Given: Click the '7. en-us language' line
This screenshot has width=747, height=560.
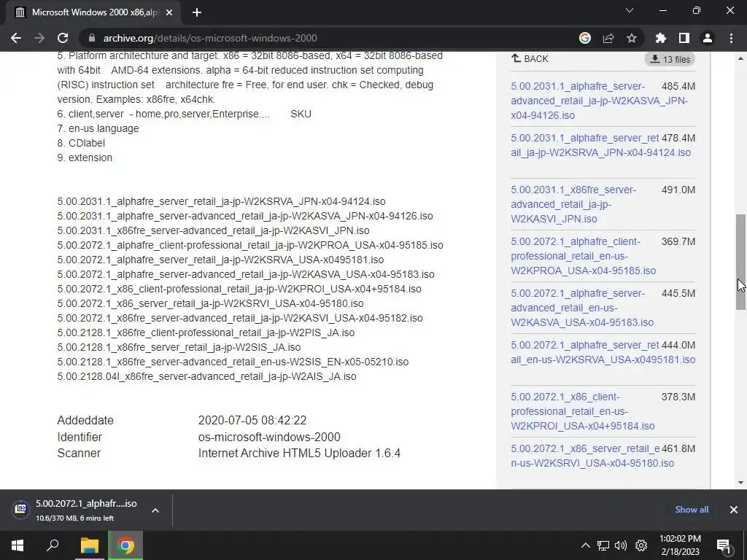Looking at the screenshot, I should (98, 128).
